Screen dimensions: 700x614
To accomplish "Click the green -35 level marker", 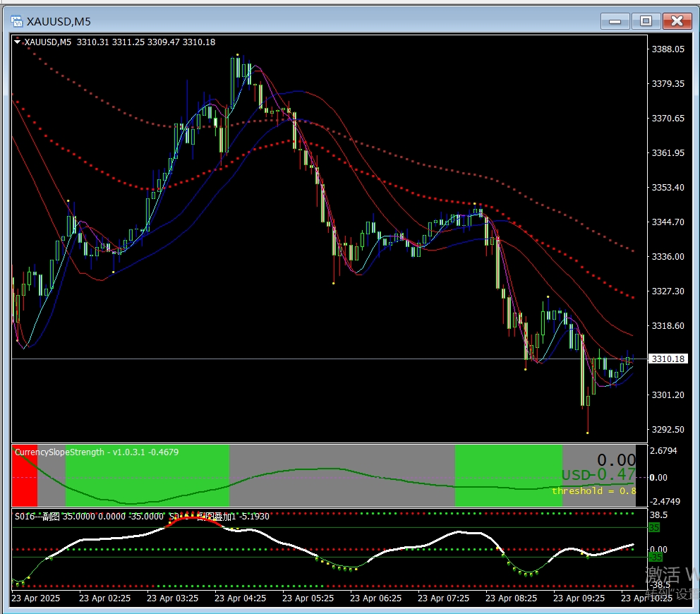I will [656, 558].
